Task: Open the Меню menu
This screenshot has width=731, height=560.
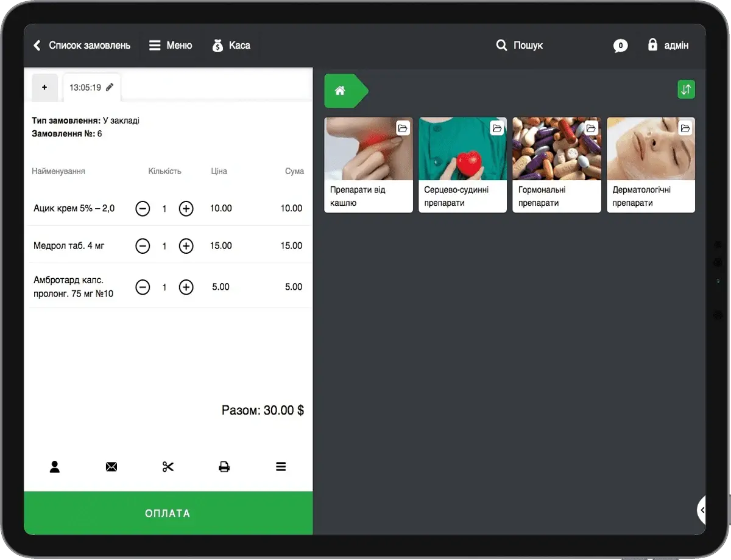Action: [x=171, y=46]
